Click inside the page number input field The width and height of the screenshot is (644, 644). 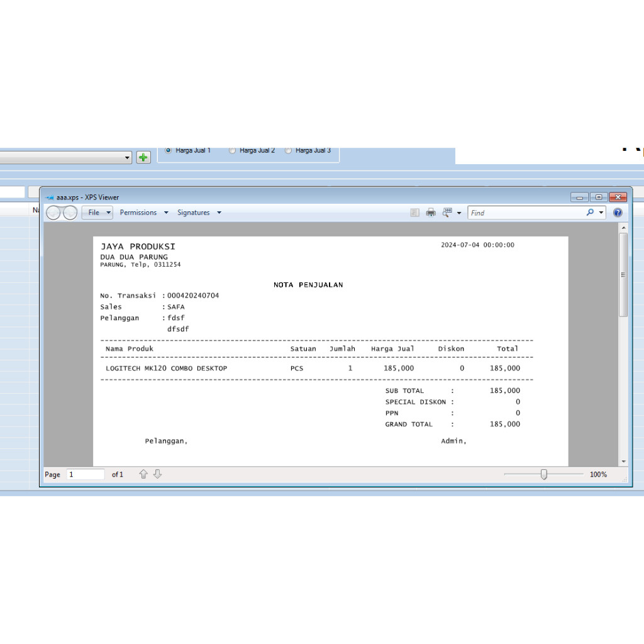point(85,474)
